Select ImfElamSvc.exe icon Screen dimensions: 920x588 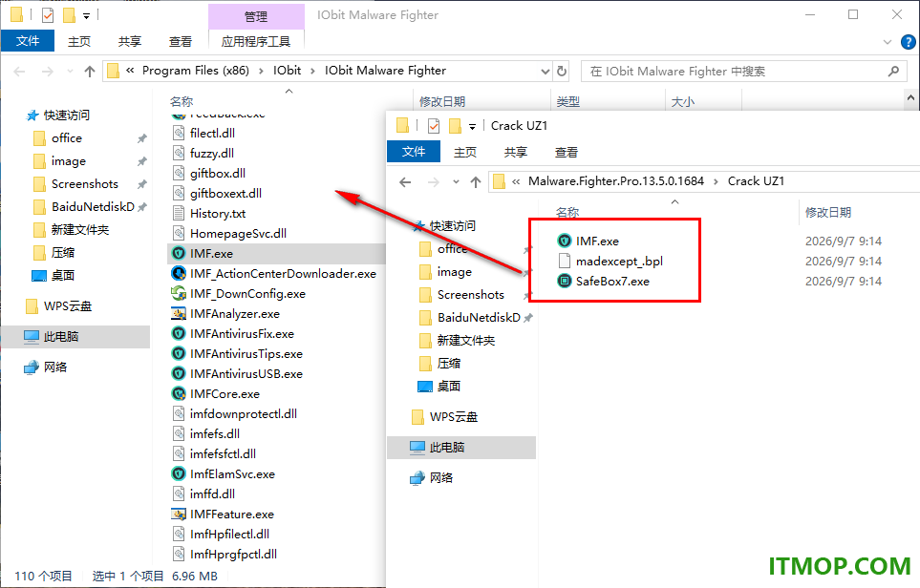click(x=179, y=474)
